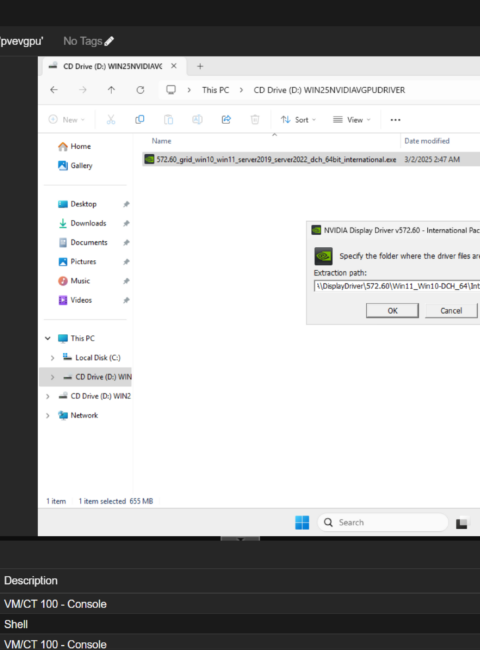
Task: Click the file's date 3/2/2025 2:47 AM
Action: [x=432, y=160]
